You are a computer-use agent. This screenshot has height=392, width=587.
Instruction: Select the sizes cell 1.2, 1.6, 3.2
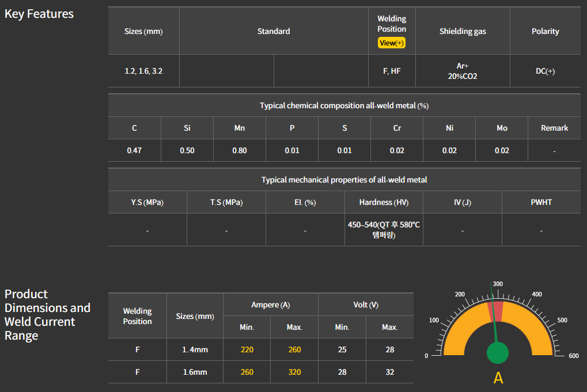(x=143, y=71)
